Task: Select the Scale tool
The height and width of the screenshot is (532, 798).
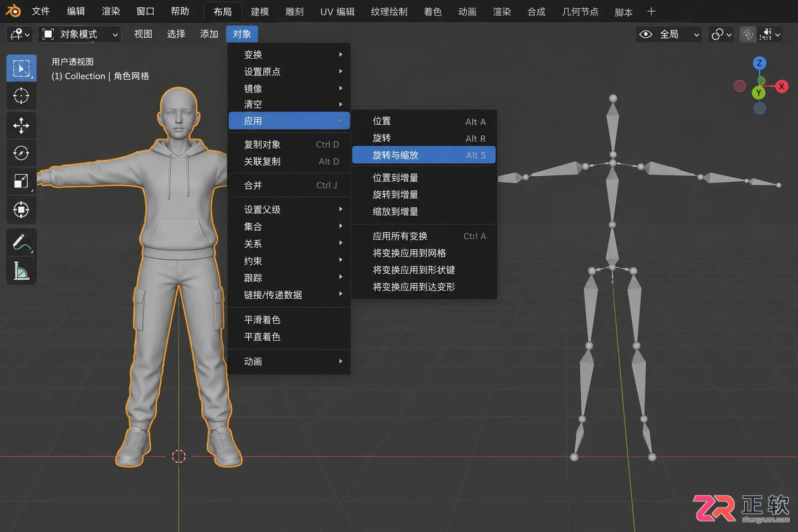Action: 21,181
